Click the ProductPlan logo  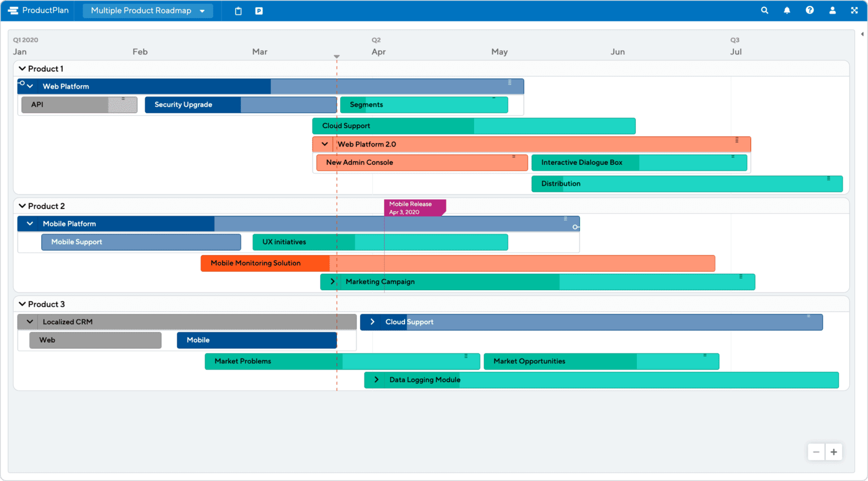coord(37,10)
